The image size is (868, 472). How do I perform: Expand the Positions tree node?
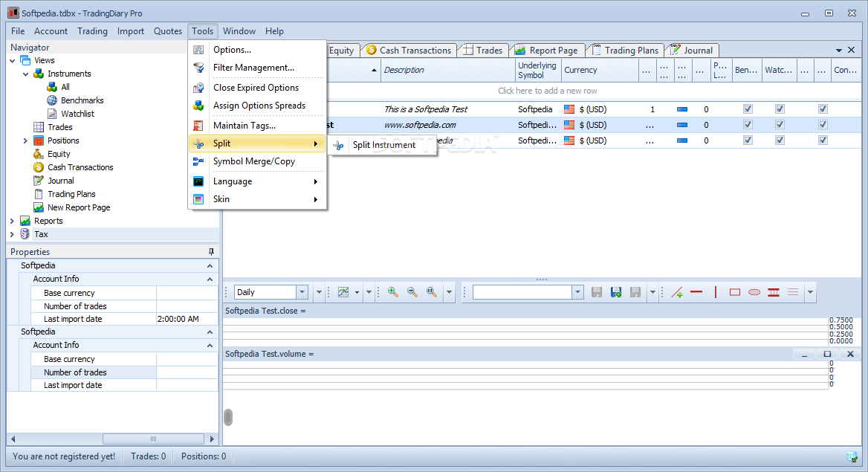[x=25, y=140]
